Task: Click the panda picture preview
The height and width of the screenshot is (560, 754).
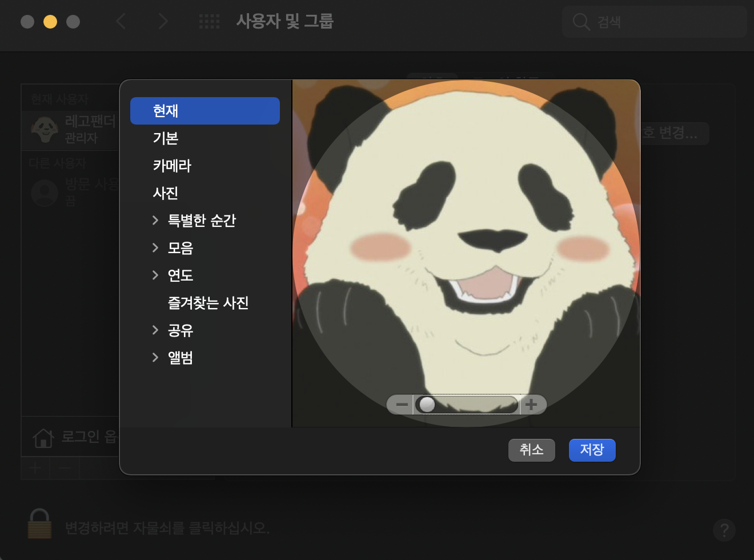Action: (466, 254)
